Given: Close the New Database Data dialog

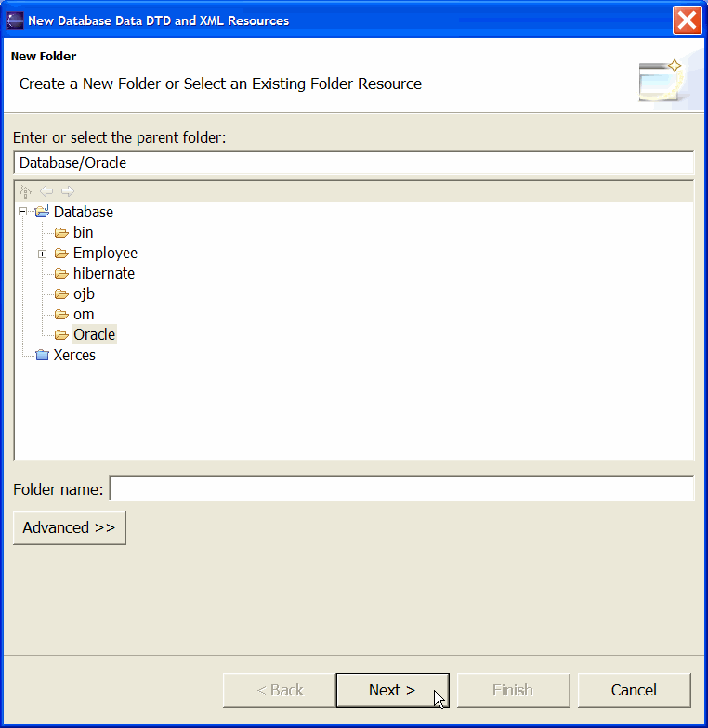Looking at the screenshot, I should [688, 20].
